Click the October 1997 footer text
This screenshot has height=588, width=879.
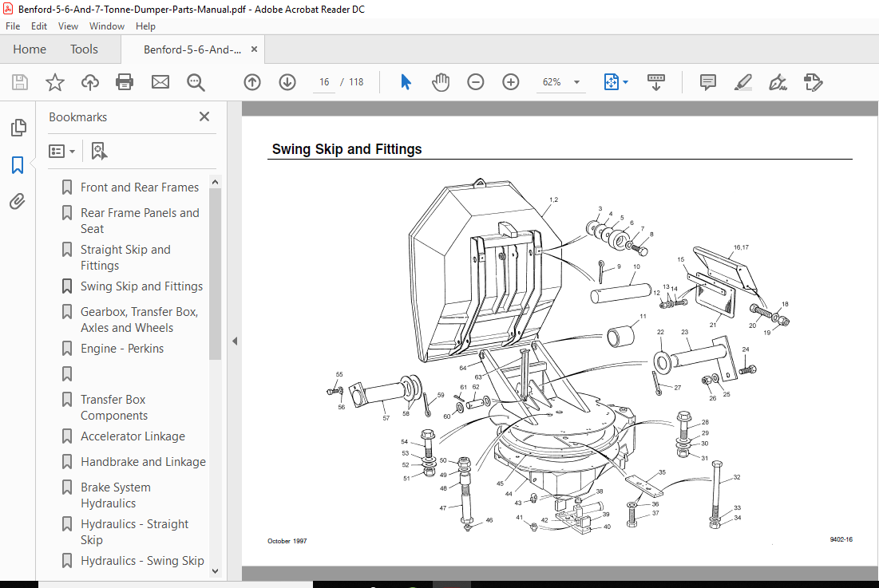[287, 541]
